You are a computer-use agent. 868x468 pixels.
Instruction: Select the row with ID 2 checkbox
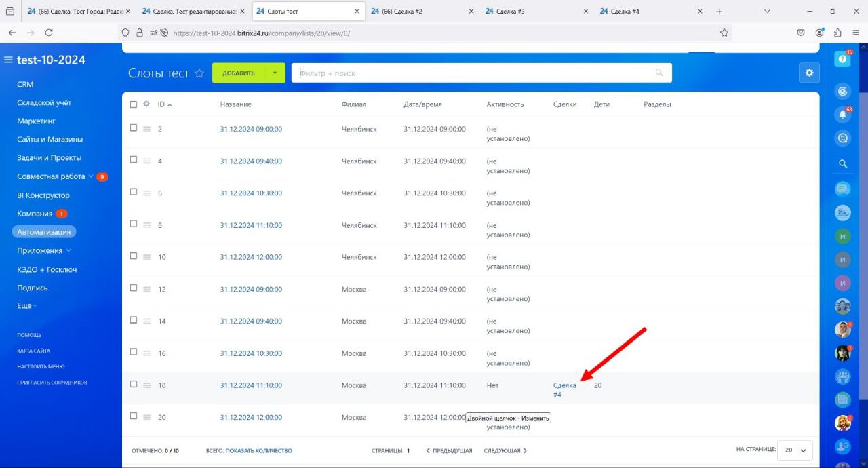pos(134,128)
